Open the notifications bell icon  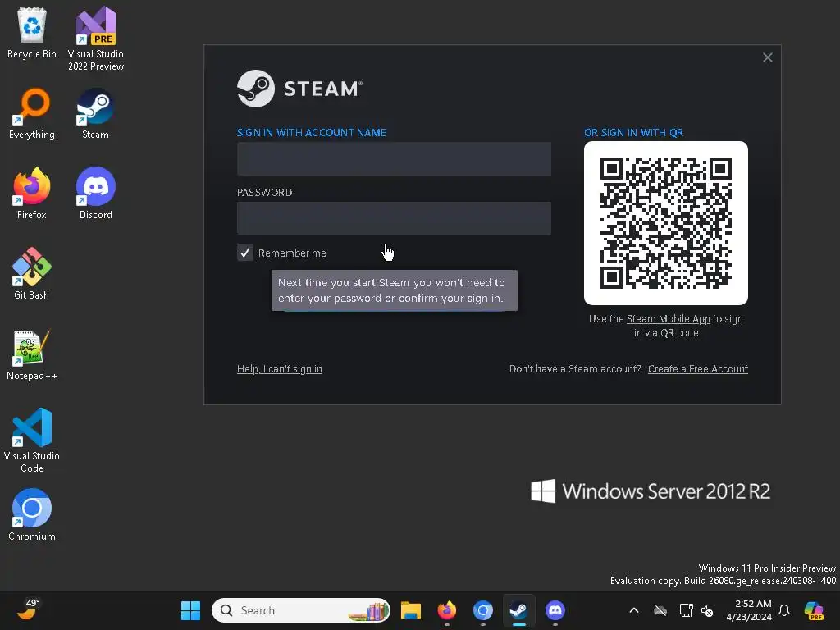(x=784, y=610)
